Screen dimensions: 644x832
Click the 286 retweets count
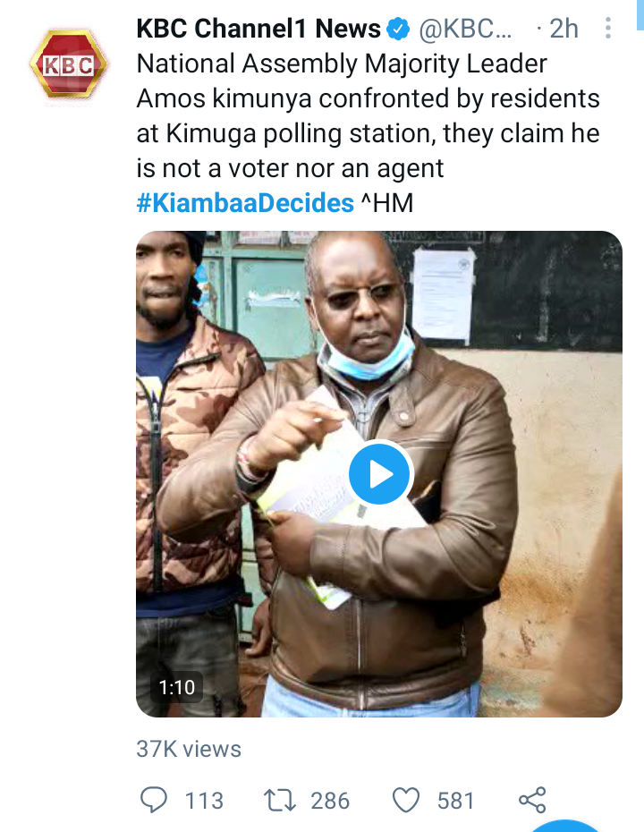coord(330,799)
